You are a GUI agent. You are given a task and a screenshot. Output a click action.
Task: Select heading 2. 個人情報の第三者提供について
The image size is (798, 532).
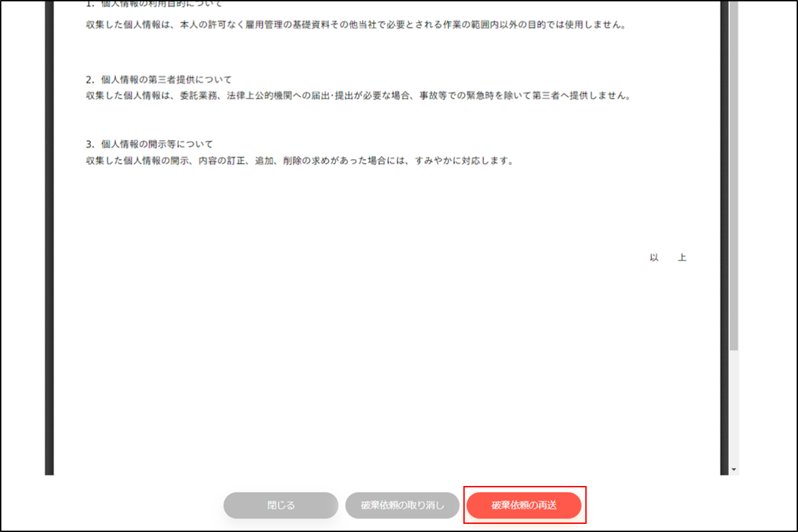point(159,79)
